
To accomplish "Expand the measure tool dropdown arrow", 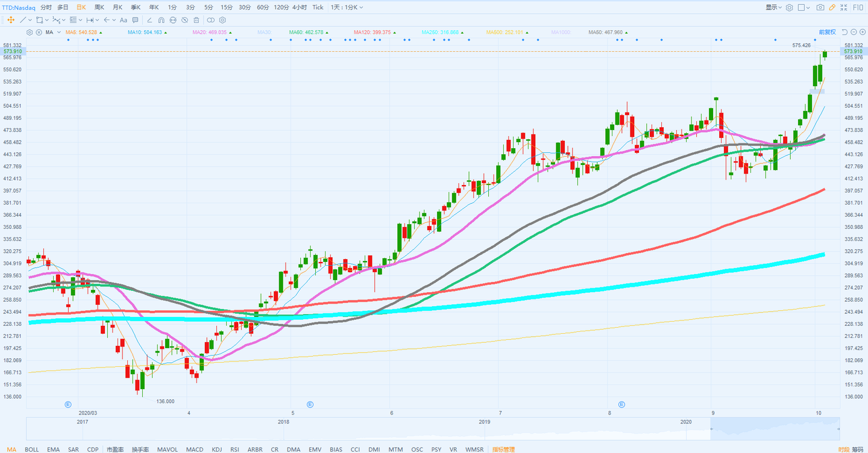I will [x=97, y=20].
